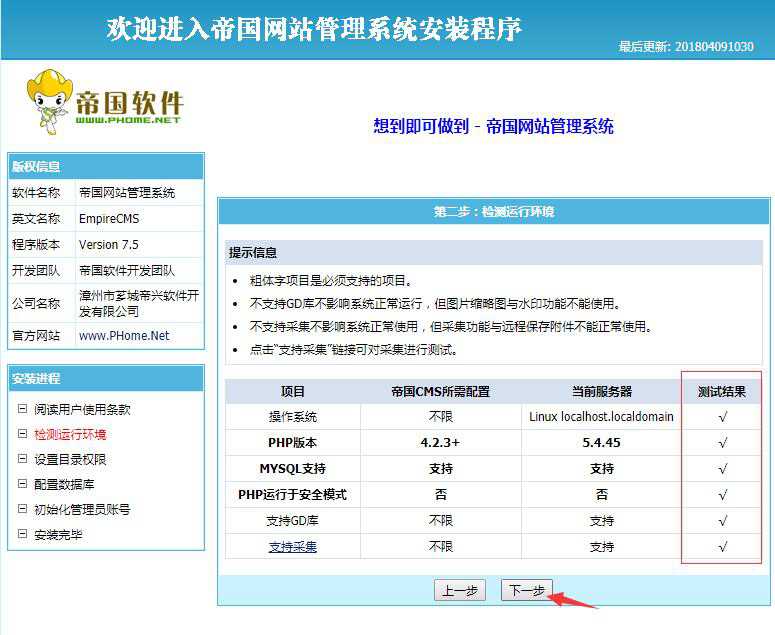
Task: Select 设置目录权限 step text
Action: click(70, 459)
